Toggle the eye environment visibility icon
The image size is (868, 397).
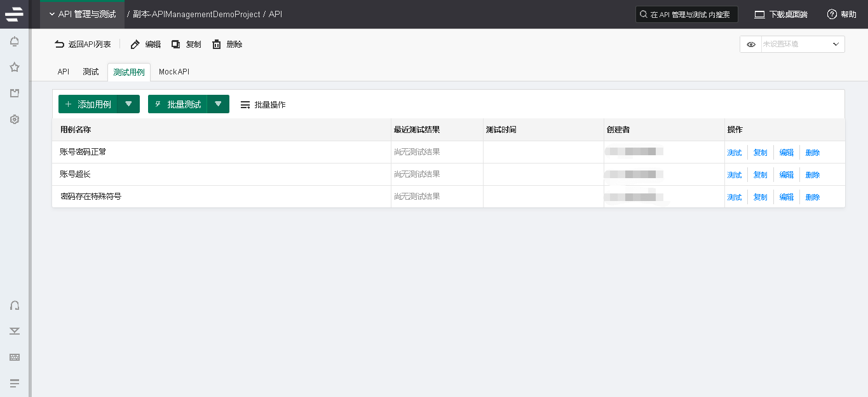pos(751,45)
